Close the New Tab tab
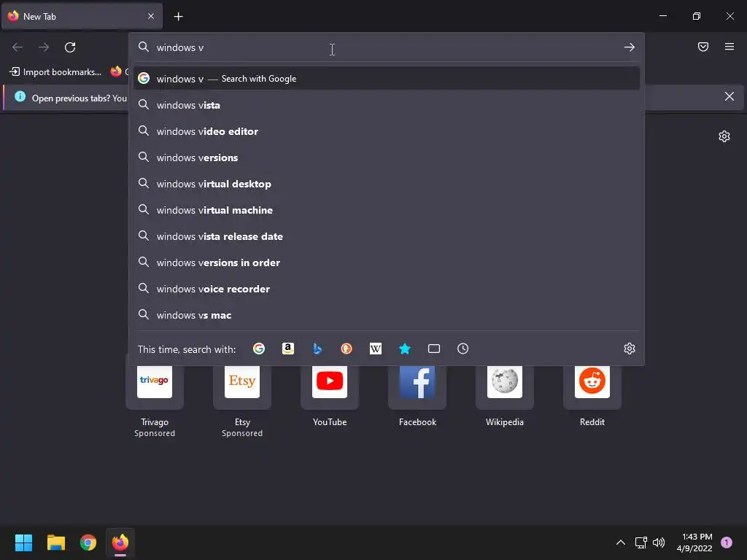This screenshot has width=747, height=560. (151, 16)
